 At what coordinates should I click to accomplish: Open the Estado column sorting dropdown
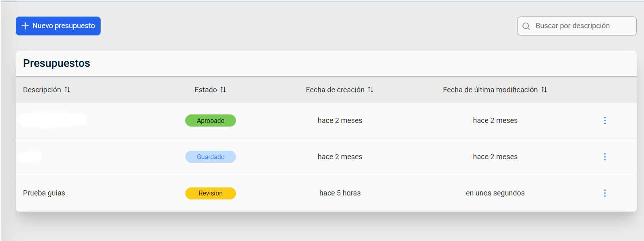pos(224,89)
